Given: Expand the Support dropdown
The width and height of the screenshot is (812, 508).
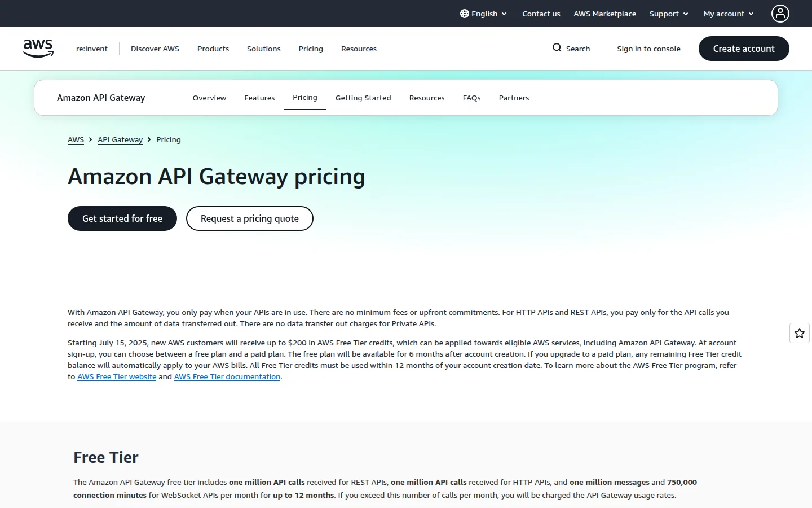Looking at the screenshot, I should click(x=669, y=14).
